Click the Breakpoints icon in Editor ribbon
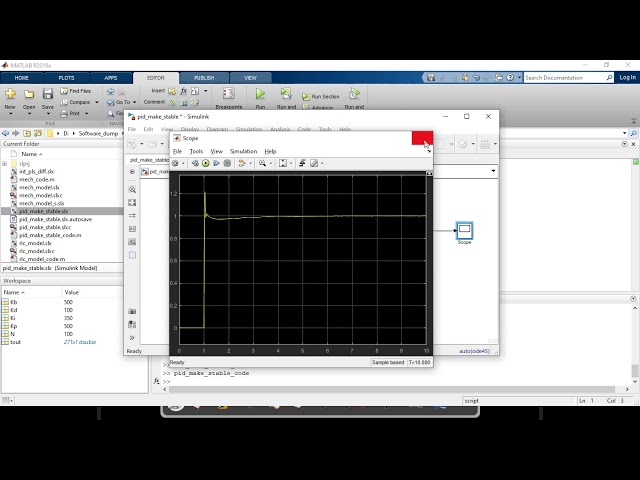Image resolution: width=640 pixels, height=480 pixels. [228, 96]
